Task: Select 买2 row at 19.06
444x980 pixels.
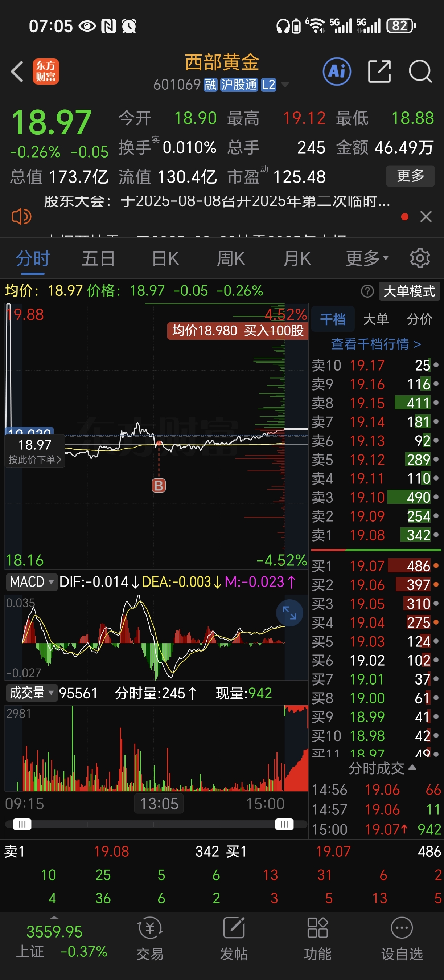Action: coord(375,585)
